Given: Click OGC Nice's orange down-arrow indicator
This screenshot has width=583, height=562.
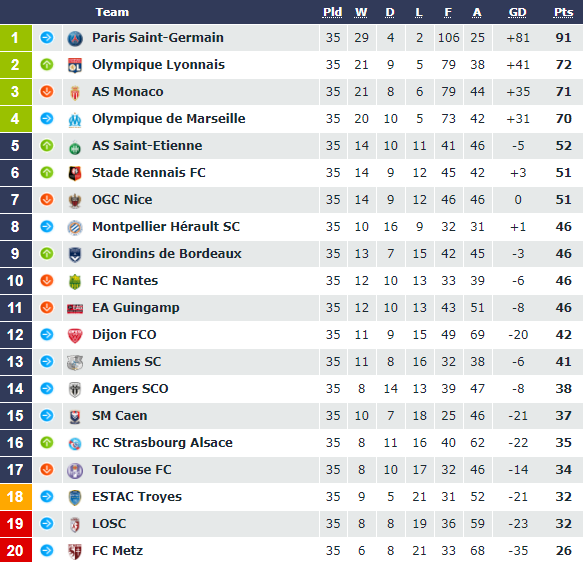Looking at the screenshot, I should tap(47, 199).
